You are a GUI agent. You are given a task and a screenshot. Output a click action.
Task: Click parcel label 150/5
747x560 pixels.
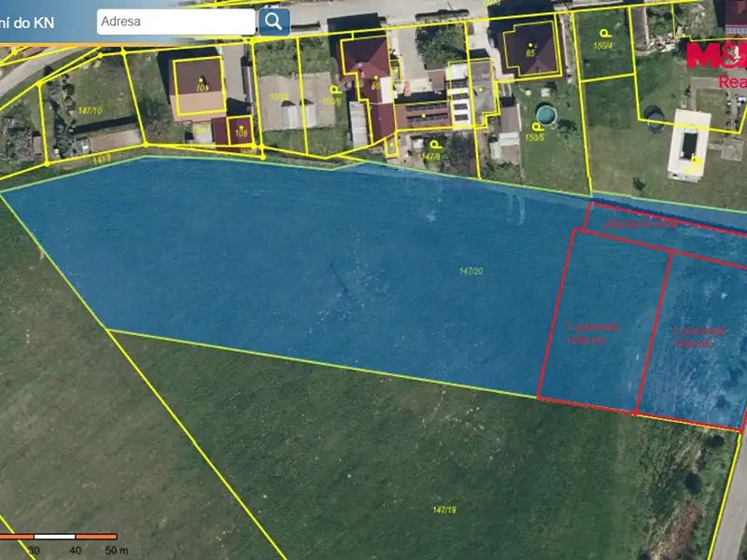(534, 137)
